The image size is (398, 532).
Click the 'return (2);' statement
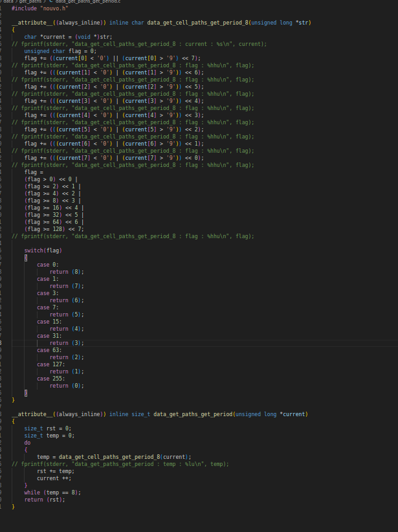click(67, 358)
